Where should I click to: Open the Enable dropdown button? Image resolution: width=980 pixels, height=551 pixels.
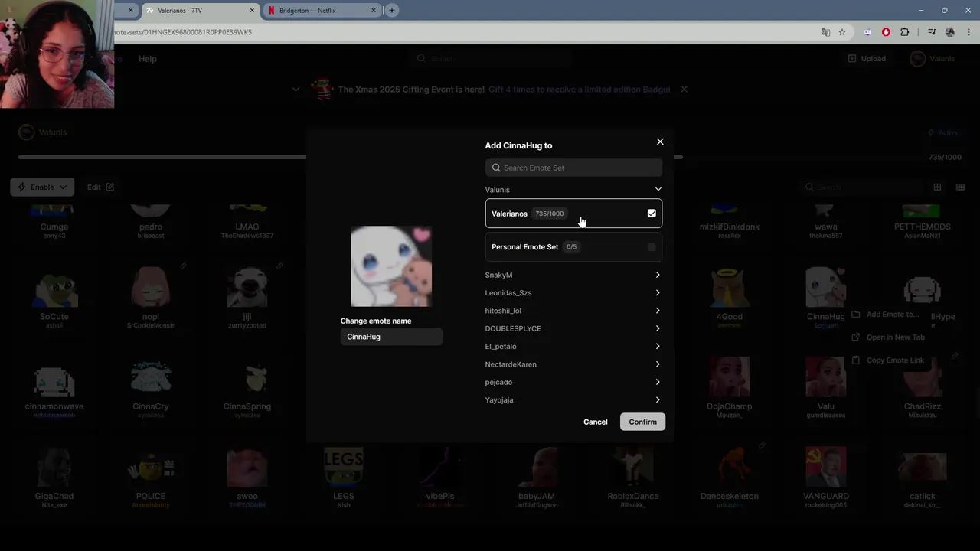(x=42, y=187)
